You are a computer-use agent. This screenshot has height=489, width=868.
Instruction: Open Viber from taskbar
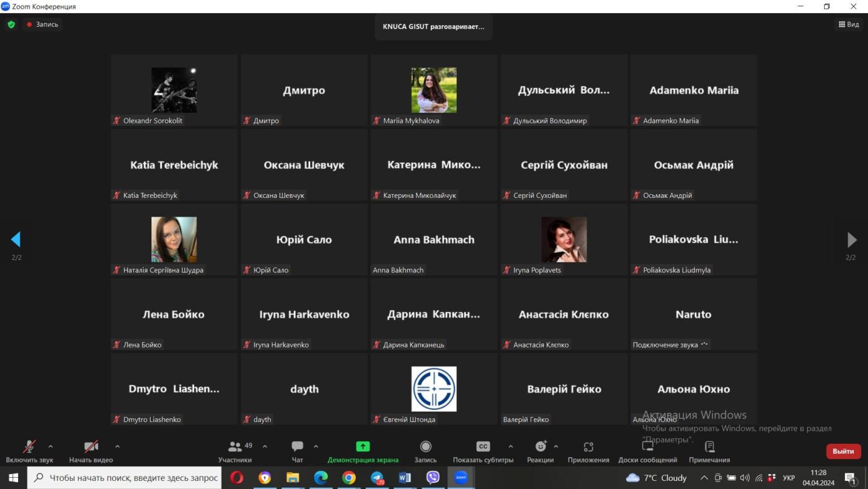433,478
